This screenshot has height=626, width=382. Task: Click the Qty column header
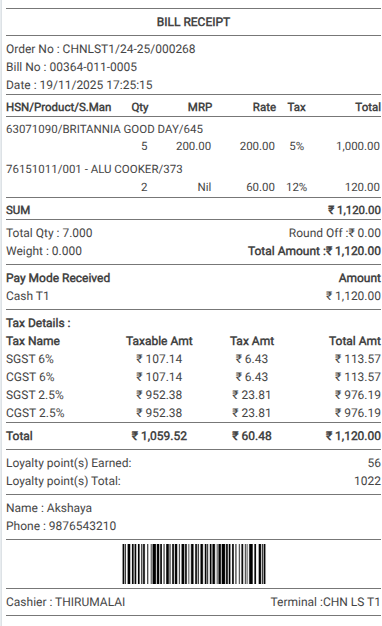[x=140, y=107]
